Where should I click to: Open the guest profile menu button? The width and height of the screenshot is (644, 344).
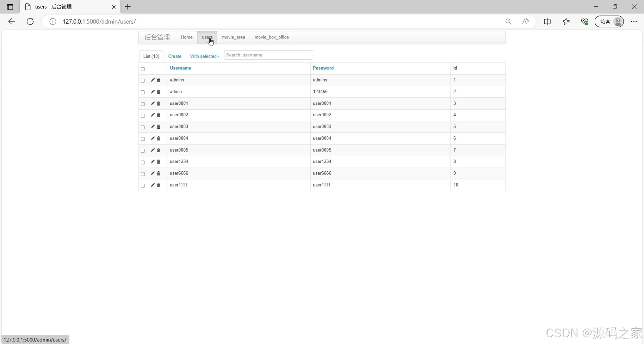(x=609, y=21)
